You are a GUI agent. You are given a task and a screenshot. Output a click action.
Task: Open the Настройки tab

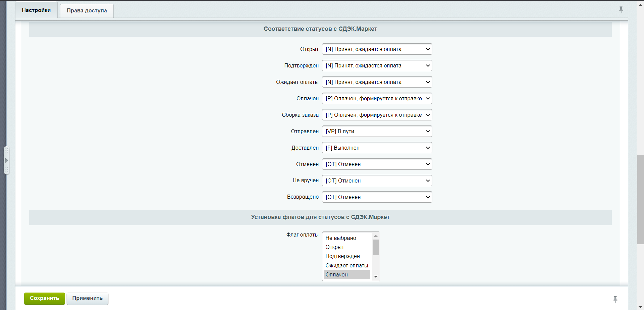[x=36, y=10]
